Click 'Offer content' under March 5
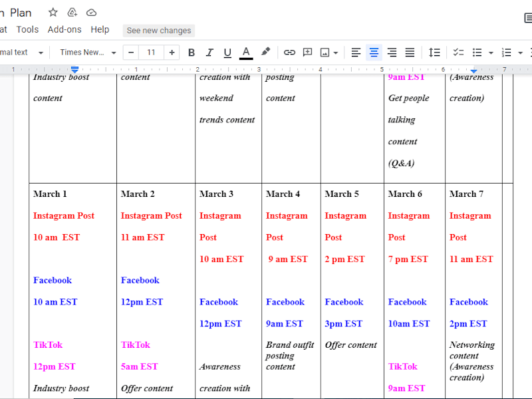This screenshot has height=399, width=532. click(350, 345)
